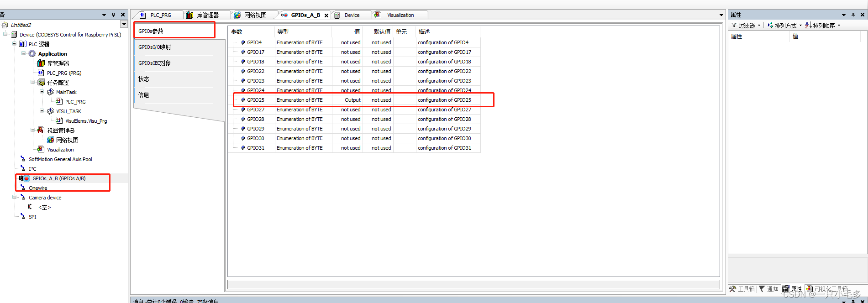Viewport: 868px width, 303px height.
Task: Collapse the 任务配置 node
Action: (x=32, y=82)
